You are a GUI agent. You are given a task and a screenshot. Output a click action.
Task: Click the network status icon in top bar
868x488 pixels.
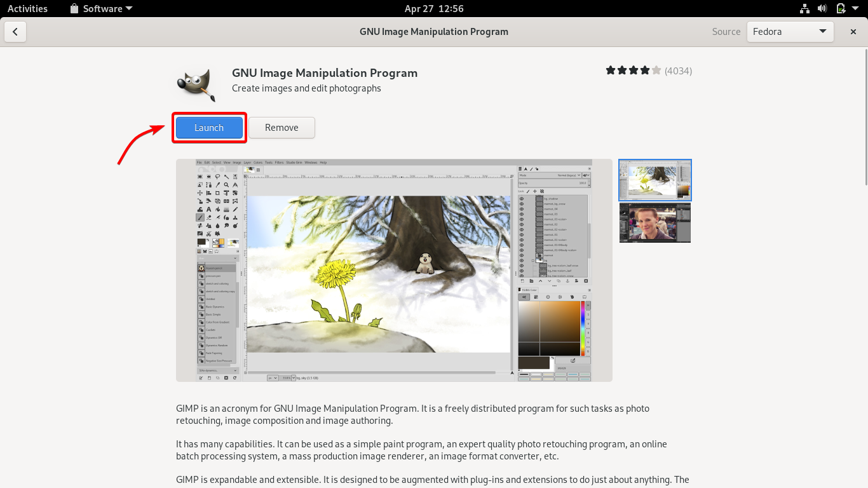(804, 8)
